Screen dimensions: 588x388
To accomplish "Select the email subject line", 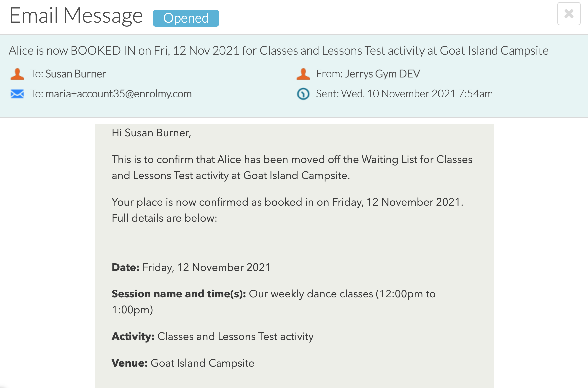I will pyautogui.click(x=279, y=51).
